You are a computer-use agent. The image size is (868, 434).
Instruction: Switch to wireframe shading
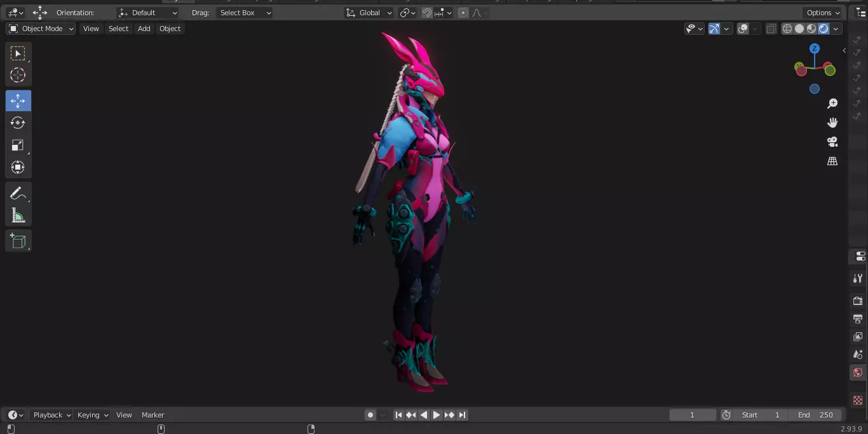787,29
